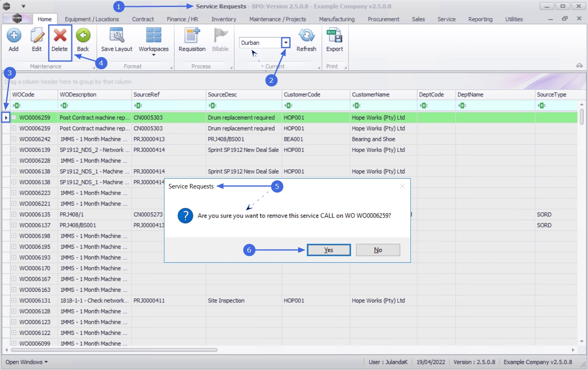The height and width of the screenshot is (370, 588).
Task: Select the Inventory tab
Action: [224, 19]
